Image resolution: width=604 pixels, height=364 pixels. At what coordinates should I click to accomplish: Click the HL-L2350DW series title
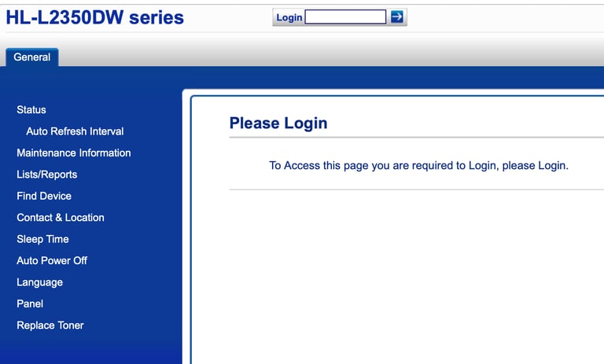[94, 18]
